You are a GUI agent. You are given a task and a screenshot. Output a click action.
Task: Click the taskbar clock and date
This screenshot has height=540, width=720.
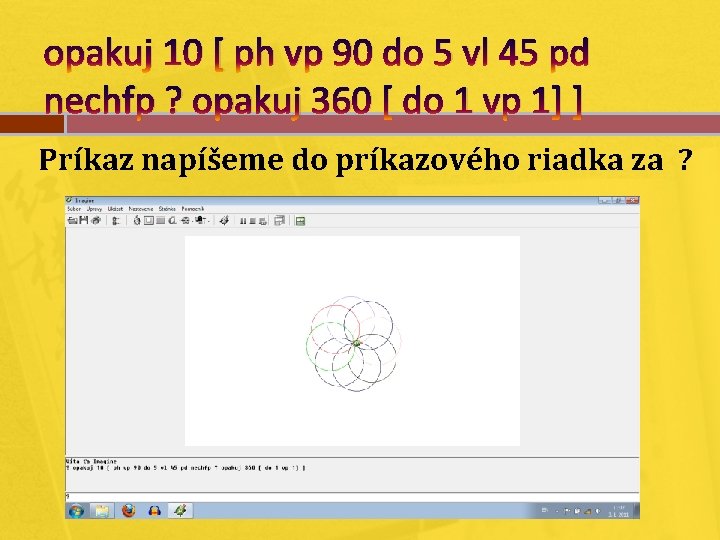[x=619, y=511]
